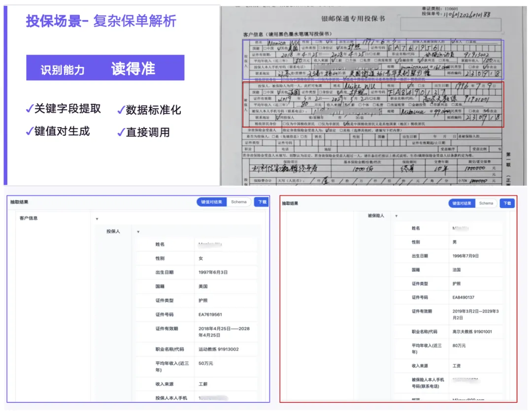
Task: Click income value 50万元
Action: 205,363
